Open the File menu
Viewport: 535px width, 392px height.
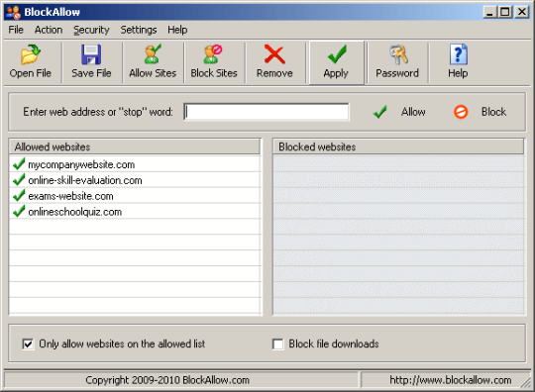pyautogui.click(x=16, y=30)
